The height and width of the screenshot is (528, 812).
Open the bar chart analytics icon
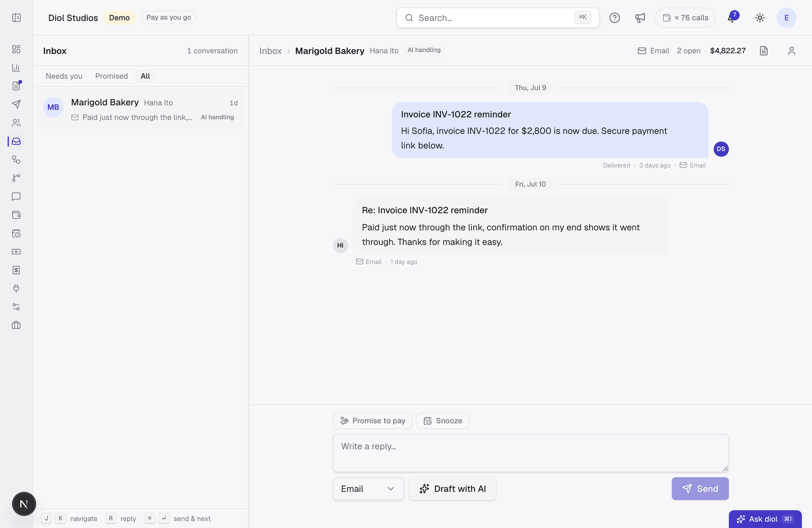pos(16,68)
